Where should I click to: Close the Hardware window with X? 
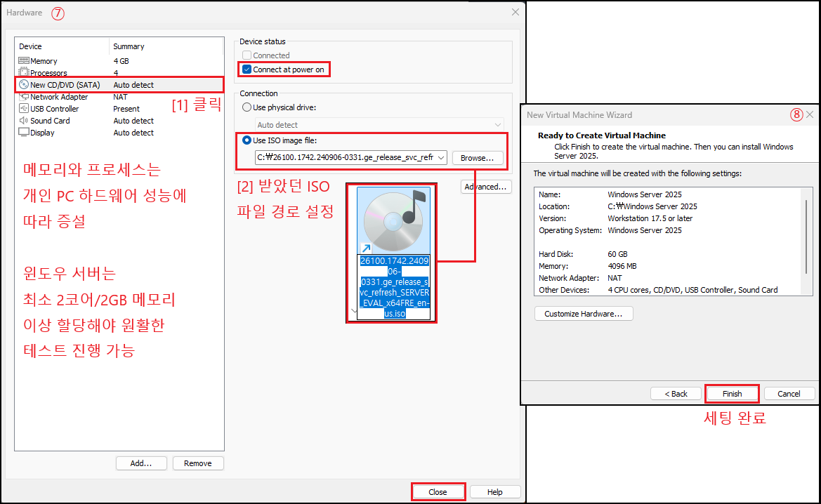pyautogui.click(x=515, y=12)
